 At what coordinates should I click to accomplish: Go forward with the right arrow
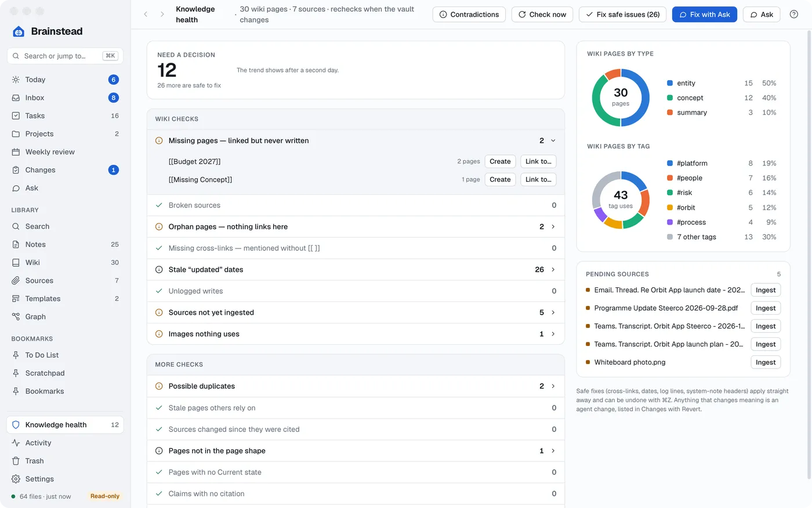(162, 15)
